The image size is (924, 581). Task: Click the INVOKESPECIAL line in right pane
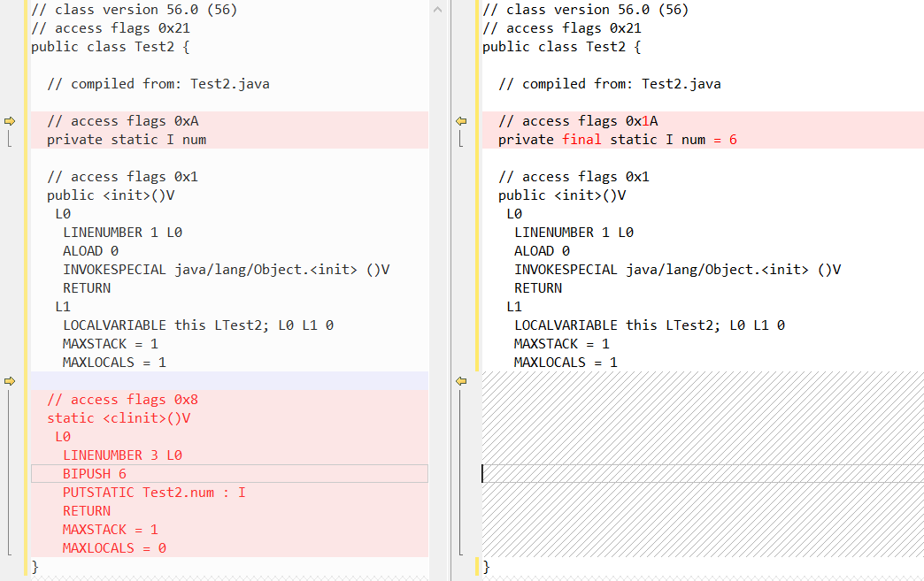pos(677,270)
